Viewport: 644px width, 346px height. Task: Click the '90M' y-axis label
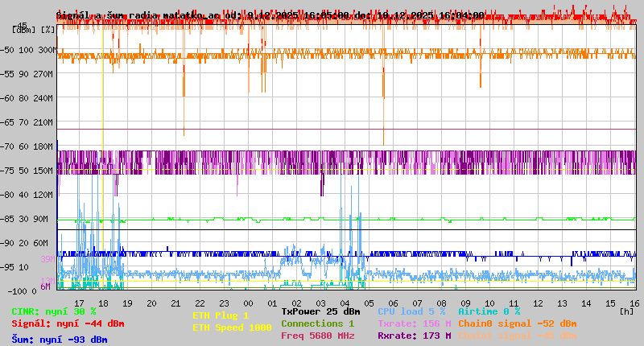41,219
